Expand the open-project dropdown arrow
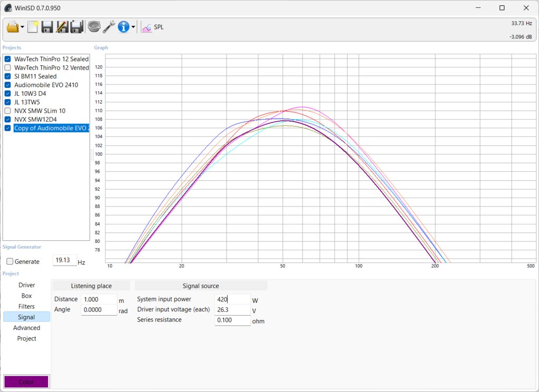 click(22, 27)
